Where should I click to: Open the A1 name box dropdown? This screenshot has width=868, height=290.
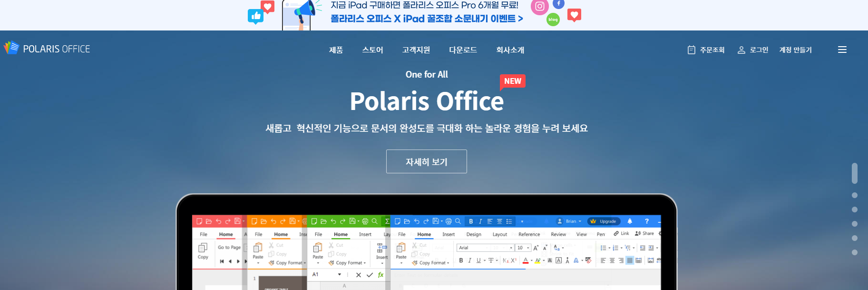pos(340,275)
